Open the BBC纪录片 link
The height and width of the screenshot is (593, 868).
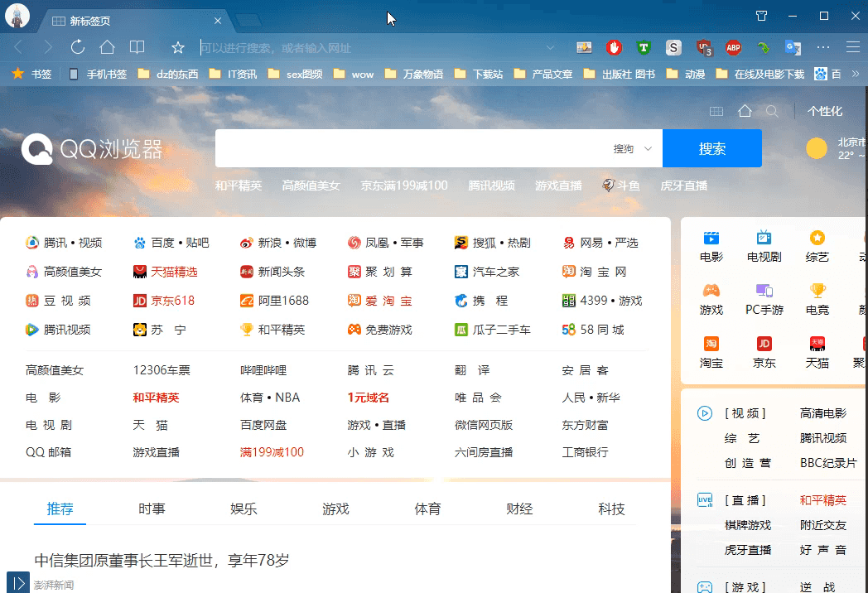828,463
